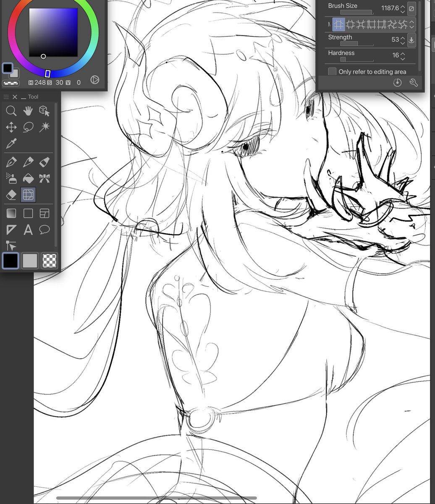Image resolution: width=435 pixels, height=504 pixels.
Task: Select the Text 'A' tool
Action: coord(28,230)
